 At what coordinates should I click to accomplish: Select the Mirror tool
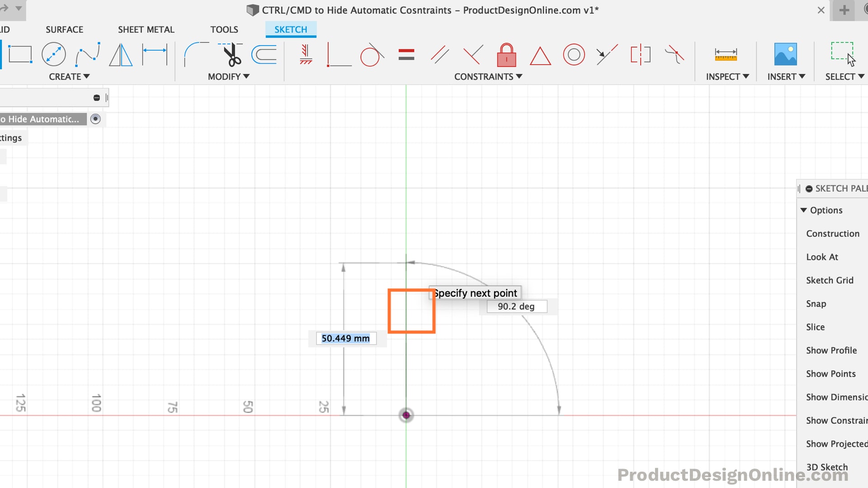(121, 55)
